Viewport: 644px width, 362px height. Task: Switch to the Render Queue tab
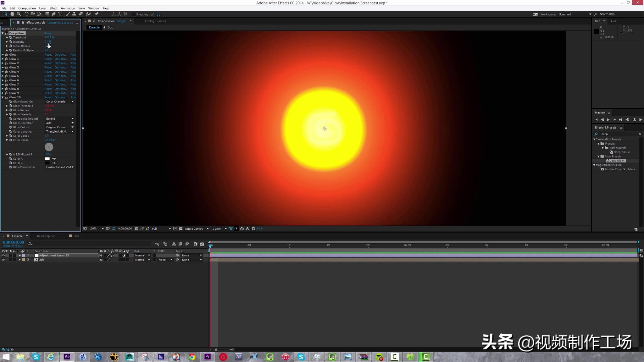point(46,236)
